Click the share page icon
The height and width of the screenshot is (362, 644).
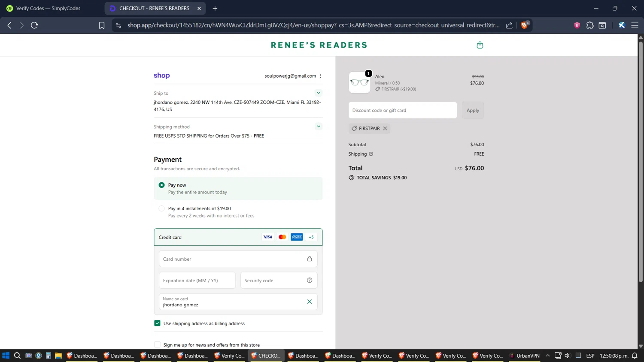pyautogui.click(x=509, y=25)
